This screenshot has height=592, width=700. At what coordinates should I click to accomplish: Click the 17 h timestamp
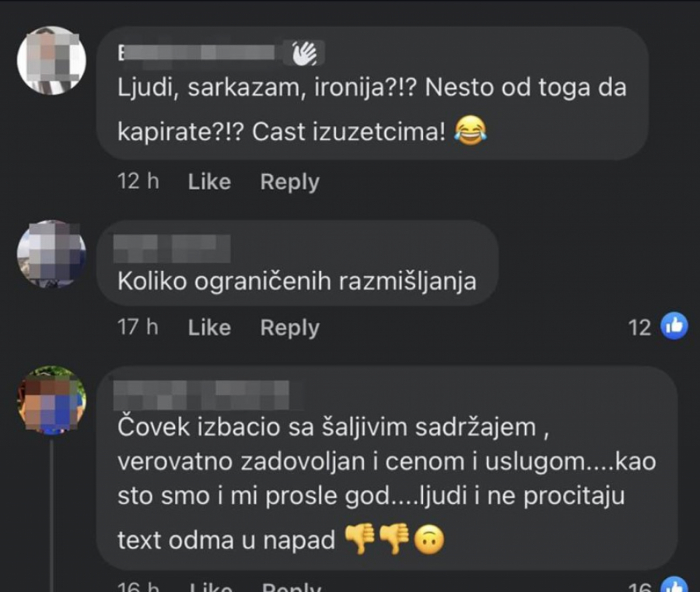138,328
